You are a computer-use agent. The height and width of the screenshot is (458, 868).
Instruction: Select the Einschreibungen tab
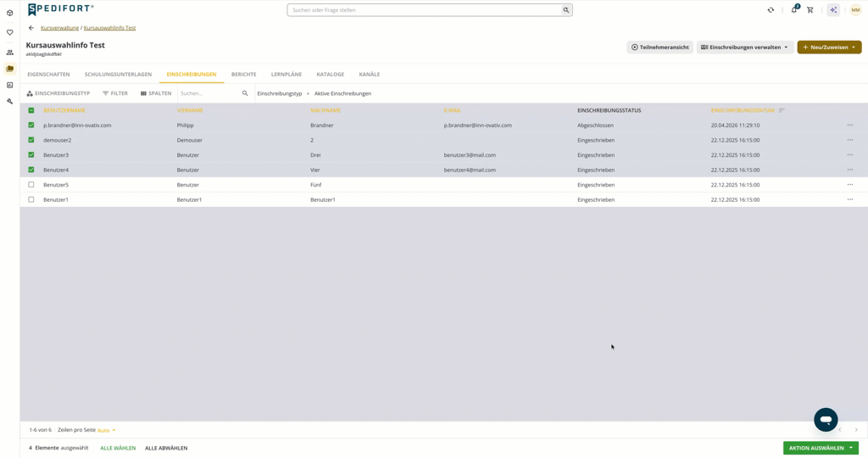[x=192, y=74]
